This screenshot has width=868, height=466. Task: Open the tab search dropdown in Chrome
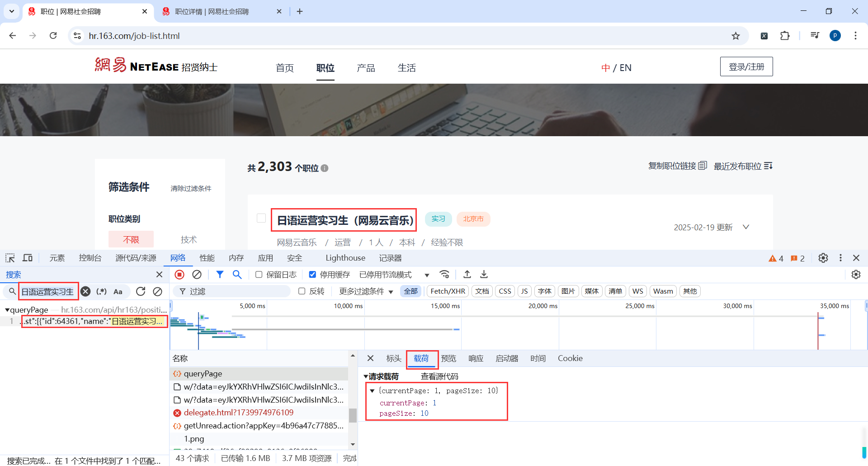[x=12, y=11]
